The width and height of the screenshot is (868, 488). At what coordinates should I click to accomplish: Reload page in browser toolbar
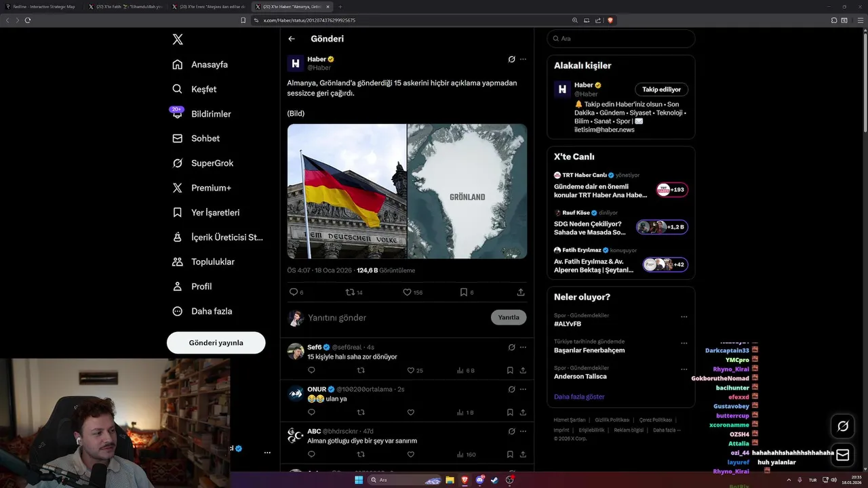point(28,20)
